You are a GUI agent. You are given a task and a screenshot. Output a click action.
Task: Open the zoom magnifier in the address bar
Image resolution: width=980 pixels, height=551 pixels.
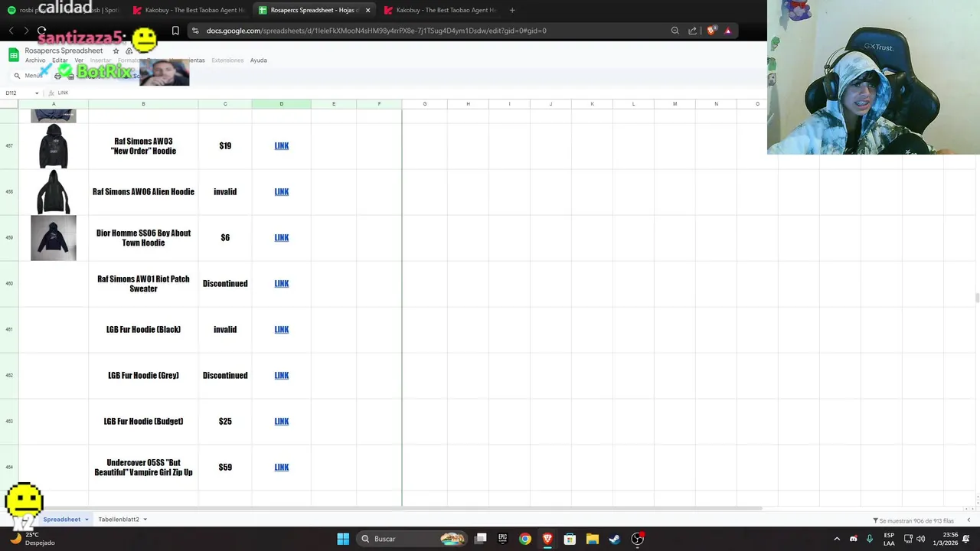click(x=675, y=31)
